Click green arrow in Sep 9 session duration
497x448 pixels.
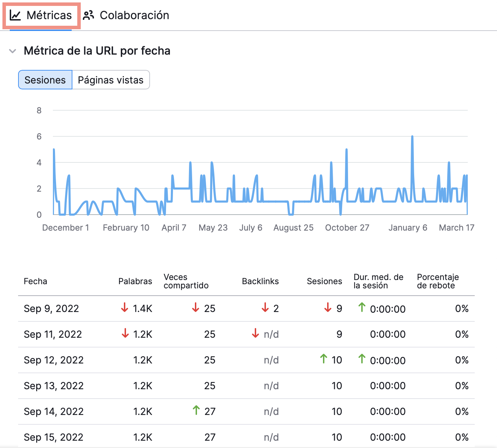[x=362, y=307]
